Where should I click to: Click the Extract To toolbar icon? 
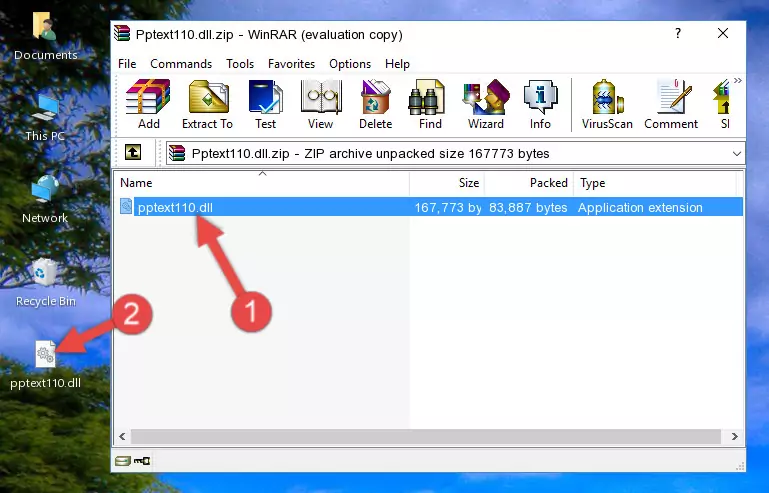pos(207,104)
